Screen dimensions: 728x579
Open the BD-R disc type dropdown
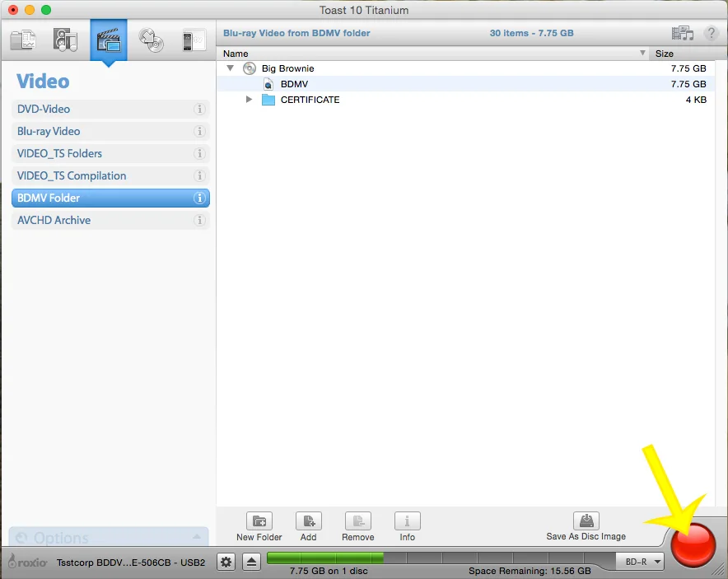[640, 562]
